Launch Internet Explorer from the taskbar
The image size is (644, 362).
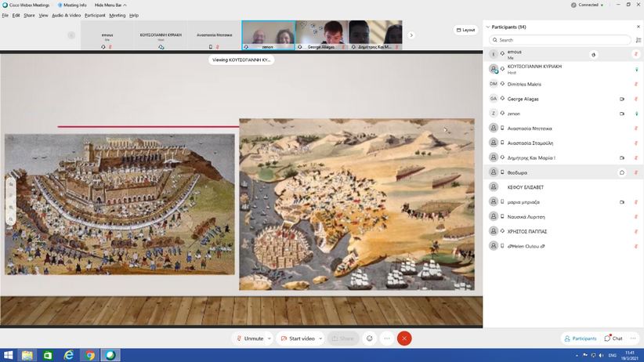coord(69,355)
